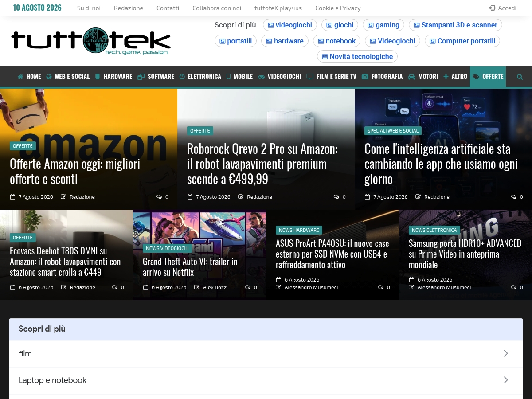Image resolution: width=532 pixels, height=399 pixels.
Task: Click the comment icon on ASUS ProArt article
Action: tap(381, 287)
